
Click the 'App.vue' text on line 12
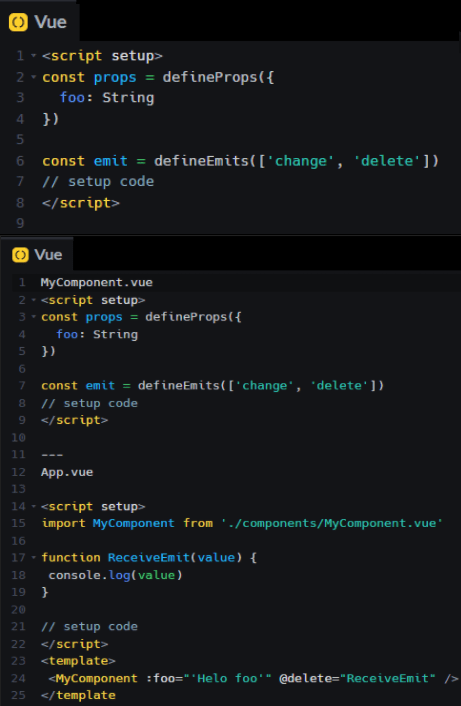click(67, 472)
